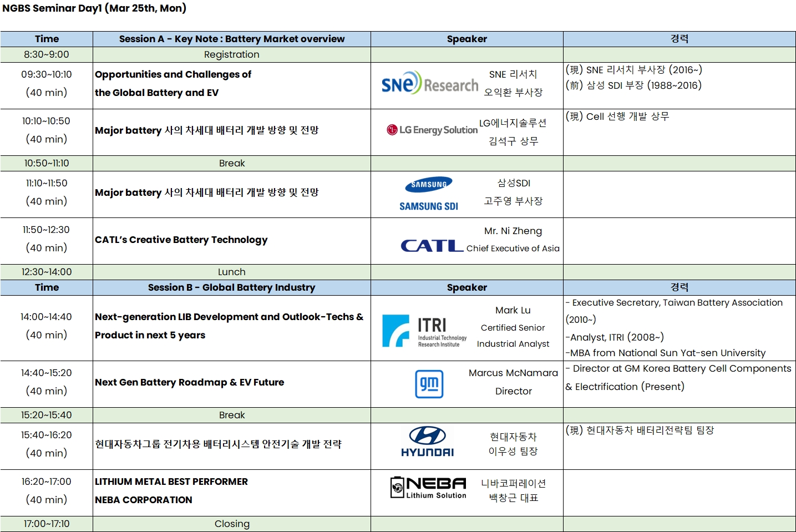Click the NEBA Lithium Solution logo
Viewport: 796px width, 532px height.
(428, 488)
